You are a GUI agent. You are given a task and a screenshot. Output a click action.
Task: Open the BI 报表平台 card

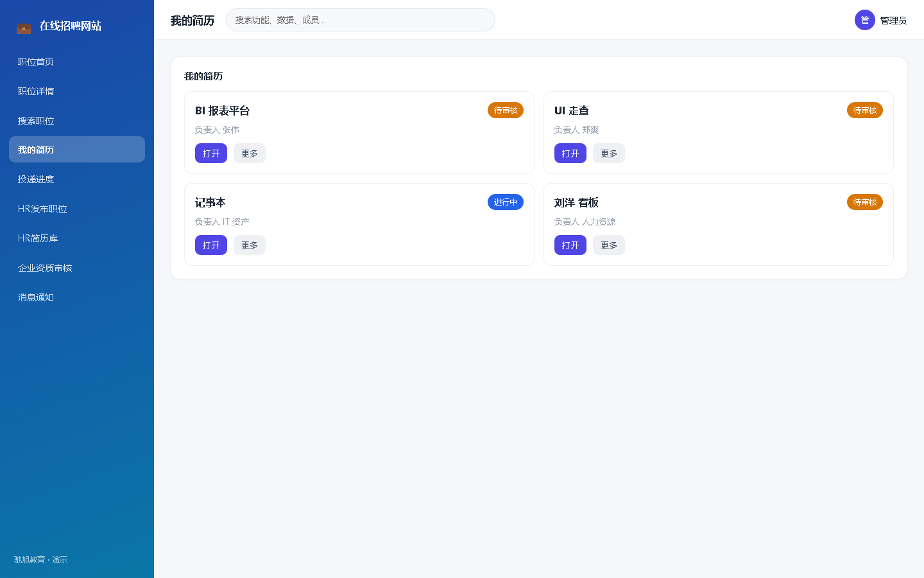211,153
